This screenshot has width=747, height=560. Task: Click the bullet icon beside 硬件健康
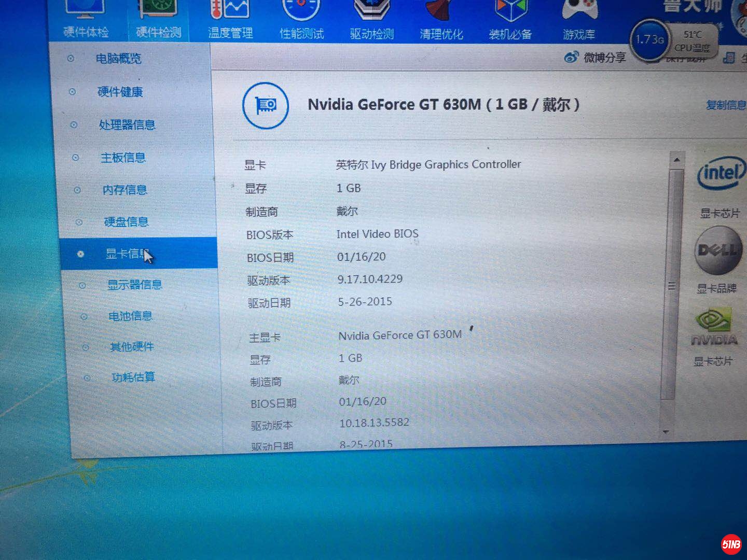[x=72, y=92]
